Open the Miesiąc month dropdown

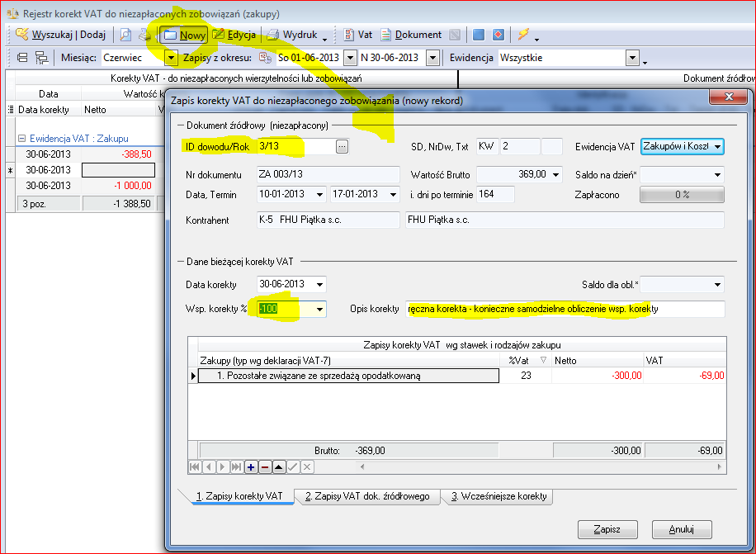point(171,59)
